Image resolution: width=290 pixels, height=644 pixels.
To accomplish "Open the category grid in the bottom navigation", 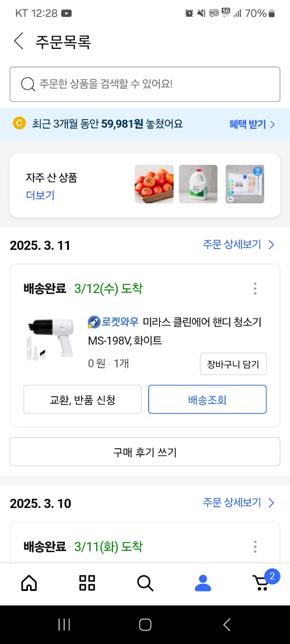I will click(87, 583).
